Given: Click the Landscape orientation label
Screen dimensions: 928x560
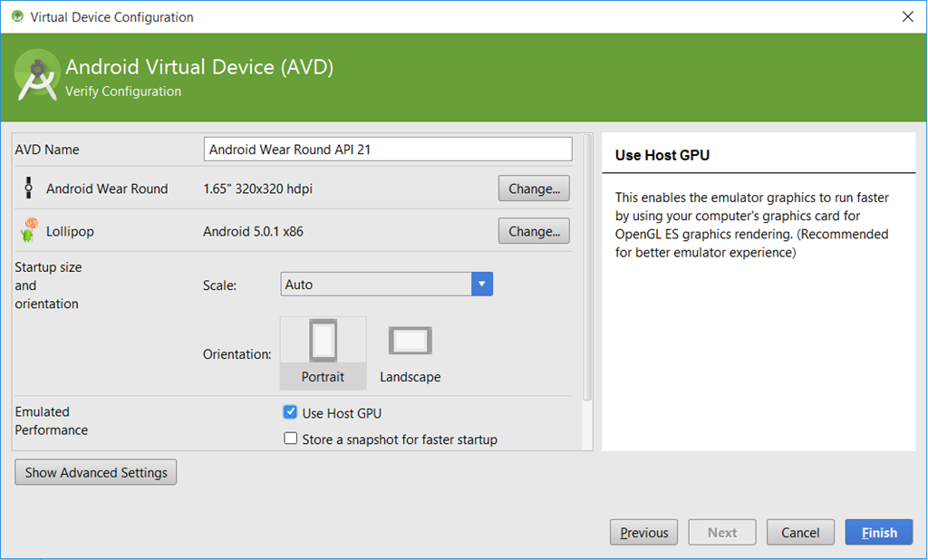Looking at the screenshot, I should [411, 377].
